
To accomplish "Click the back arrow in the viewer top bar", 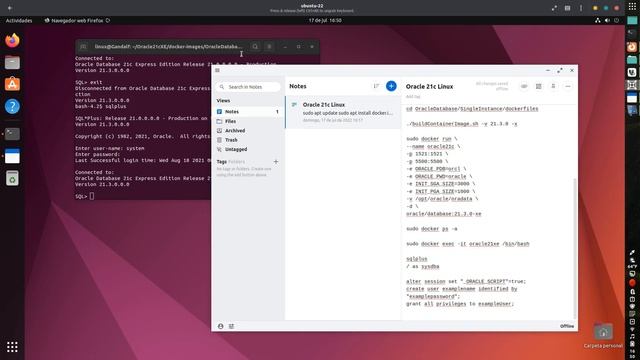I will [10, 8].
